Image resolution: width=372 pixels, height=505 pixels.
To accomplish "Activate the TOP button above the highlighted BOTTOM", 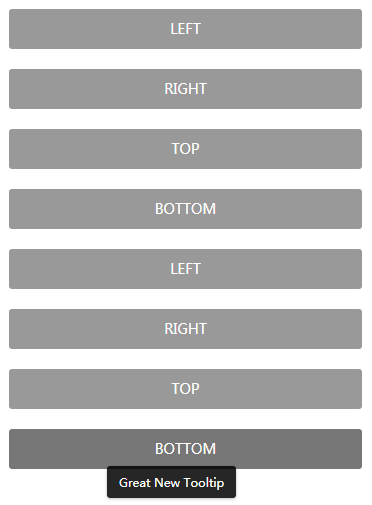I will point(185,389).
